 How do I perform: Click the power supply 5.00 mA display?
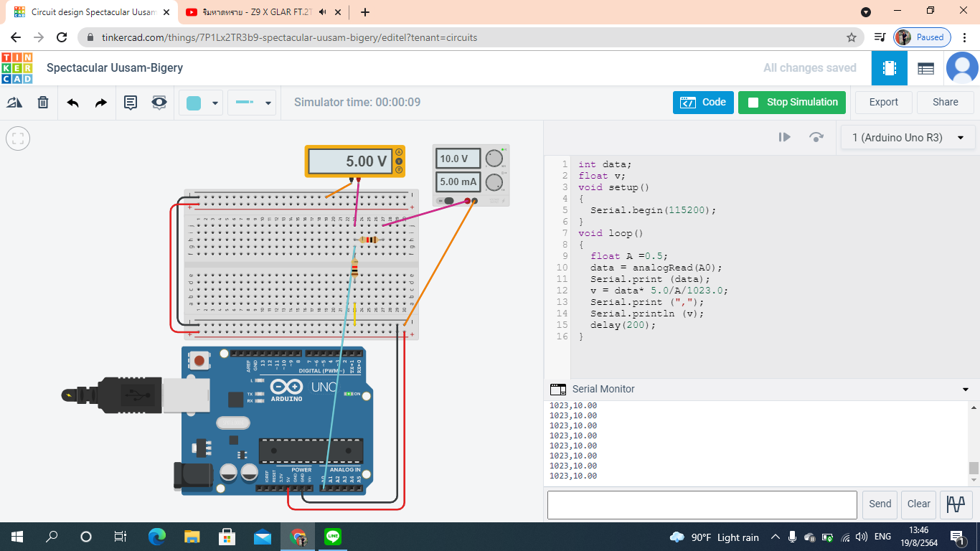458,182
